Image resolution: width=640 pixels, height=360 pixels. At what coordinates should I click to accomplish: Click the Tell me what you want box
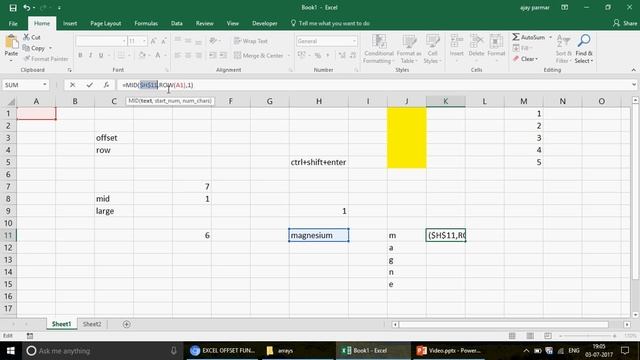pos(330,23)
